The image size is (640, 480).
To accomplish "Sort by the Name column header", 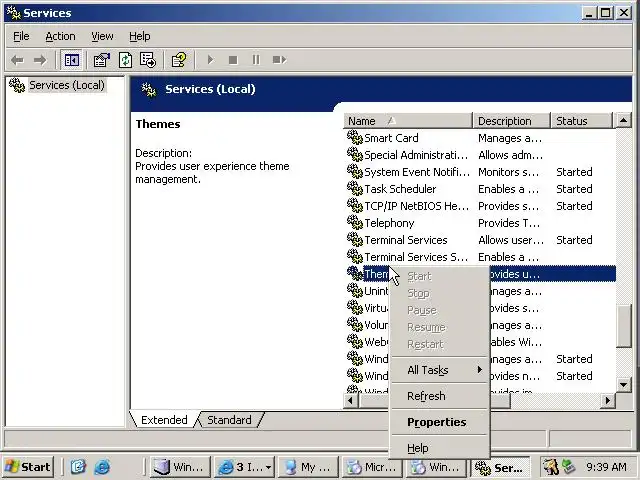I will [x=407, y=121].
